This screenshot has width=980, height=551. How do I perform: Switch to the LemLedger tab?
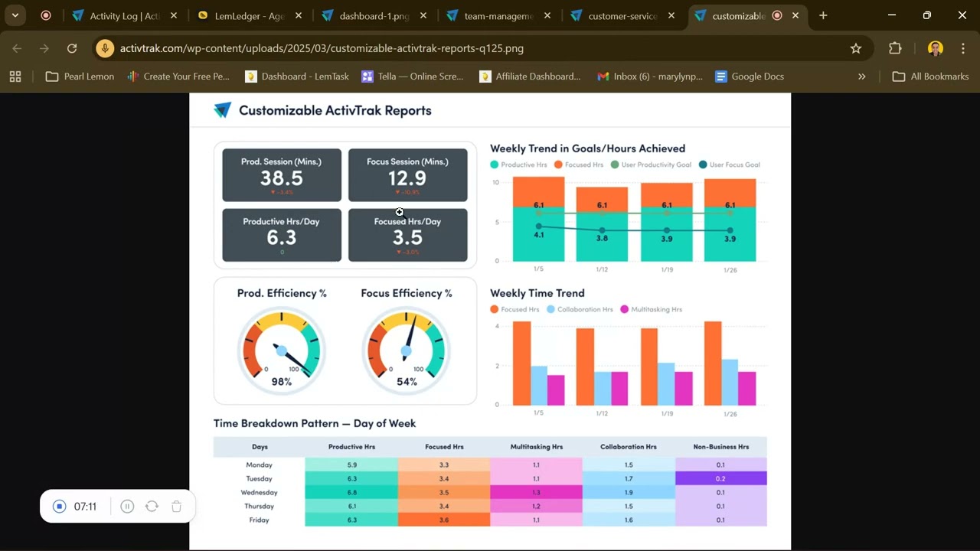[249, 15]
